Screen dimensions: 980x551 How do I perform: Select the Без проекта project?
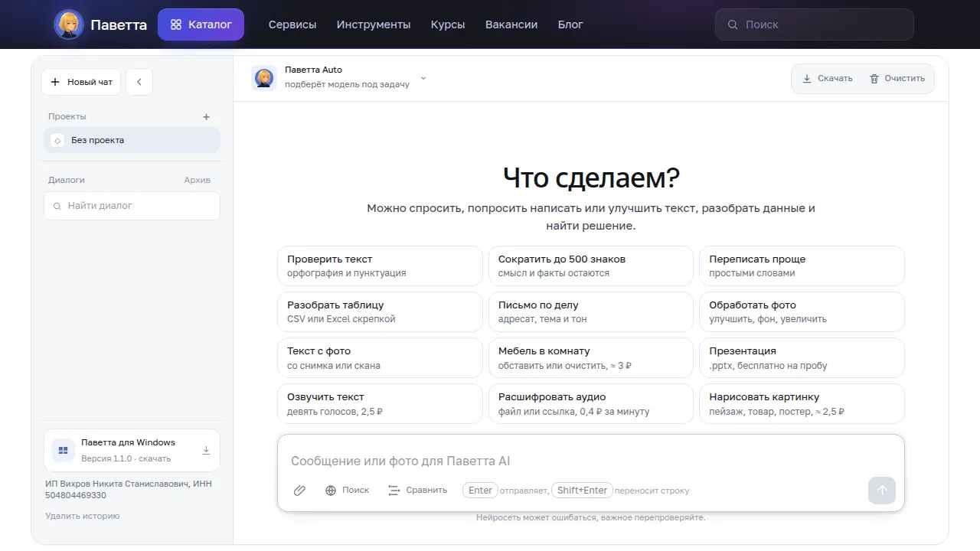132,140
